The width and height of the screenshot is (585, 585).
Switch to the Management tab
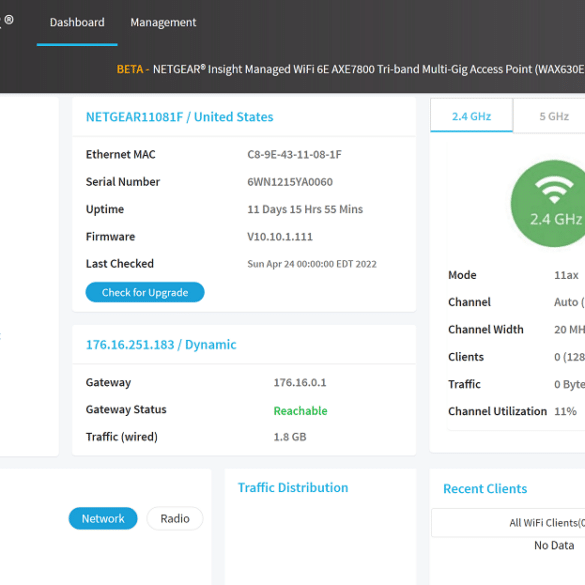coord(163,22)
